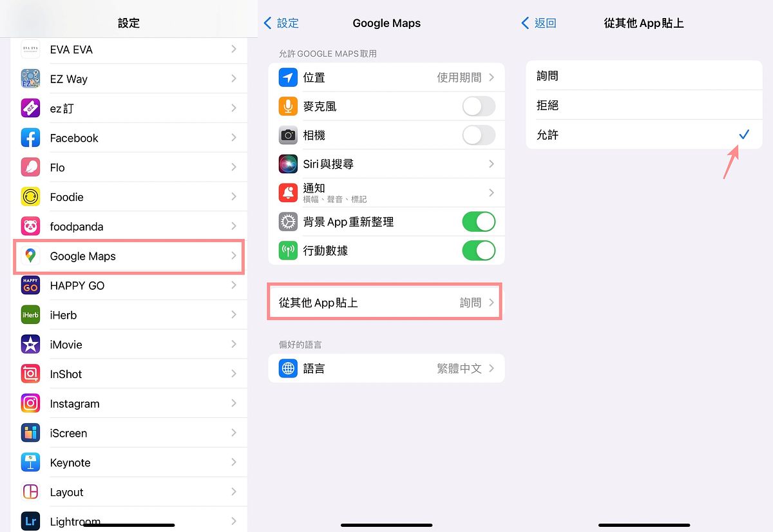Open the location arrow icon for 位置
The height and width of the screenshot is (532, 773).
tap(288, 77)
